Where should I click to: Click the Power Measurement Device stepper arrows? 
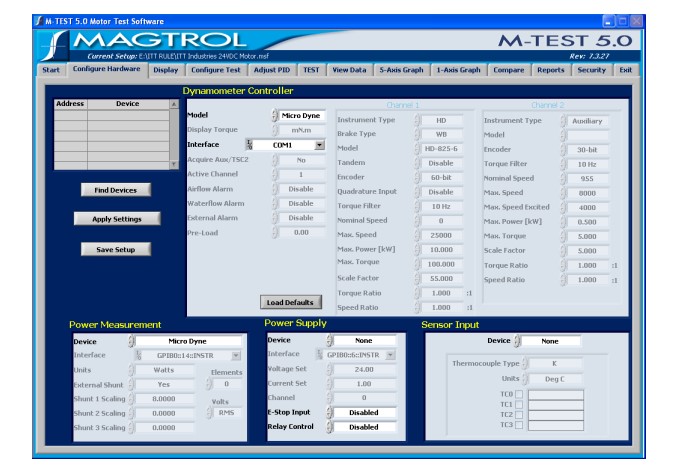tap(131, 341)
